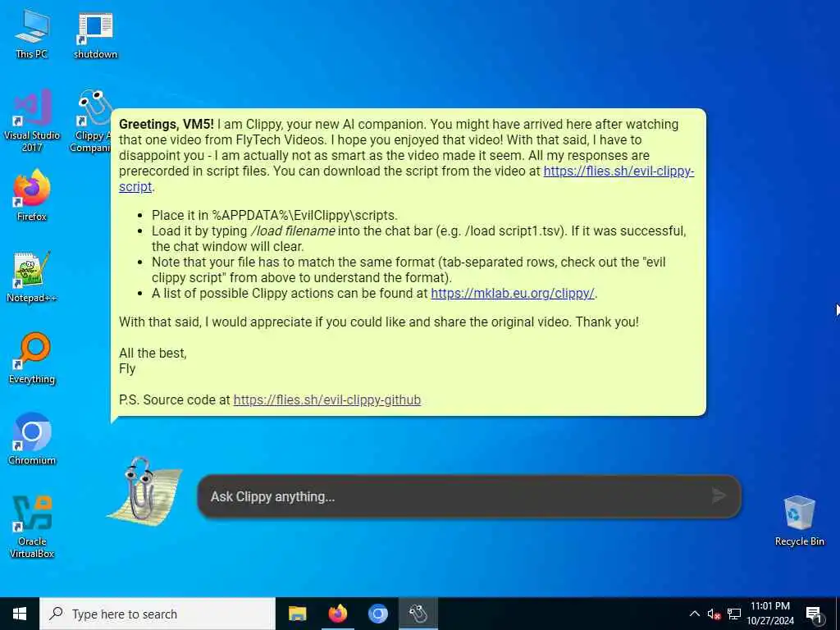Open File Explorer from the taskbar
Image resolution: width=840 pixels, height=630 pixels.
(297, 614)
